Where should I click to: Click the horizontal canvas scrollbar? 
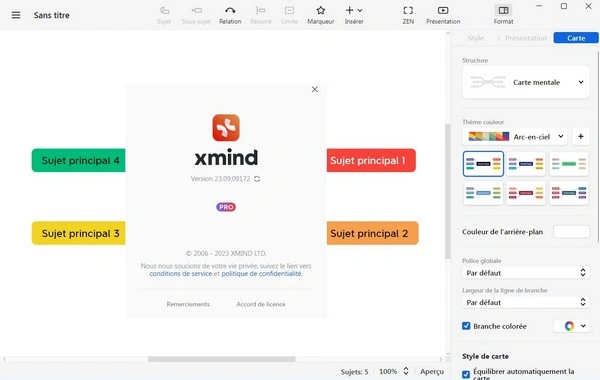click(222, 359)
